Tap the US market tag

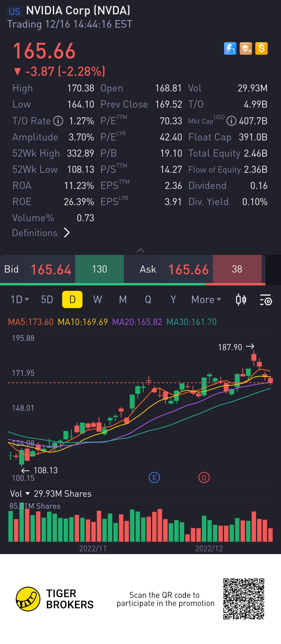tap(14, 11)
